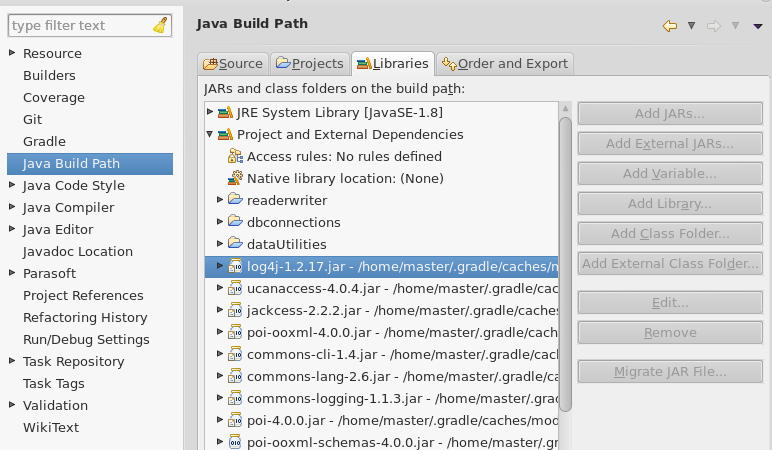
Task: Switch to the Projects tab
Action: tap(310, 64)
